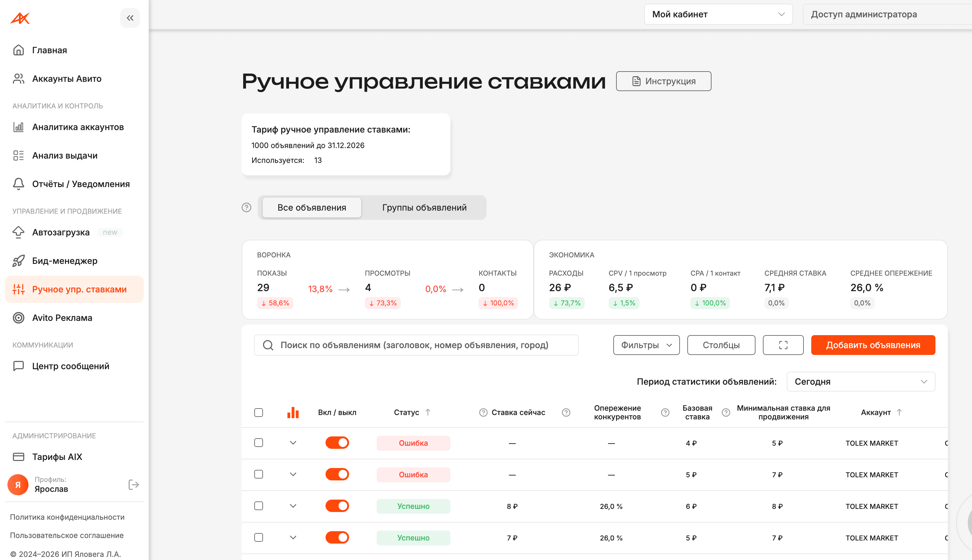
Task: Open Бид-менеджер rocket icon
Action: click(19, 261)
